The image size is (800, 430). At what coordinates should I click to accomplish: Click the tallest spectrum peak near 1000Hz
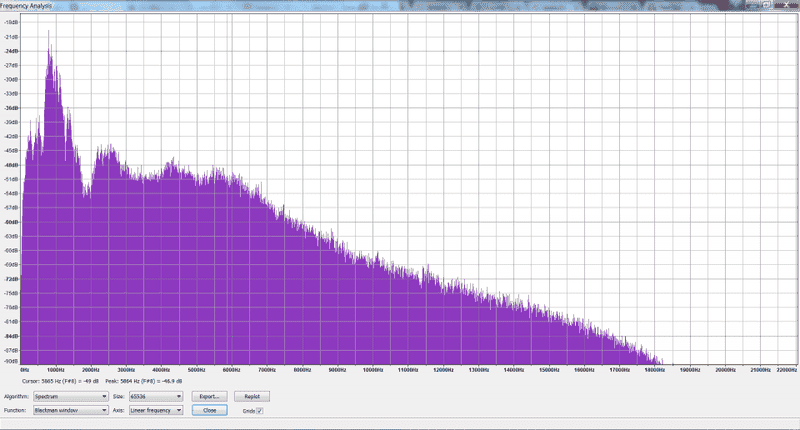(48, 50)
